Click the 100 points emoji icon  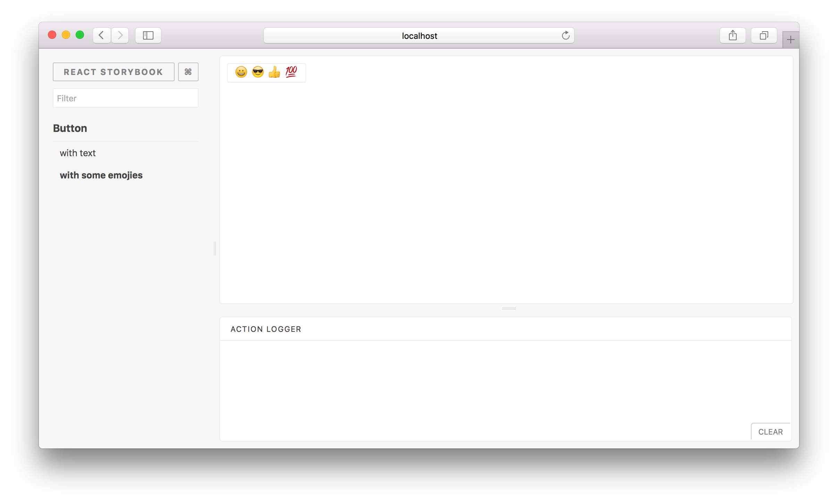(x=292, y=72)
